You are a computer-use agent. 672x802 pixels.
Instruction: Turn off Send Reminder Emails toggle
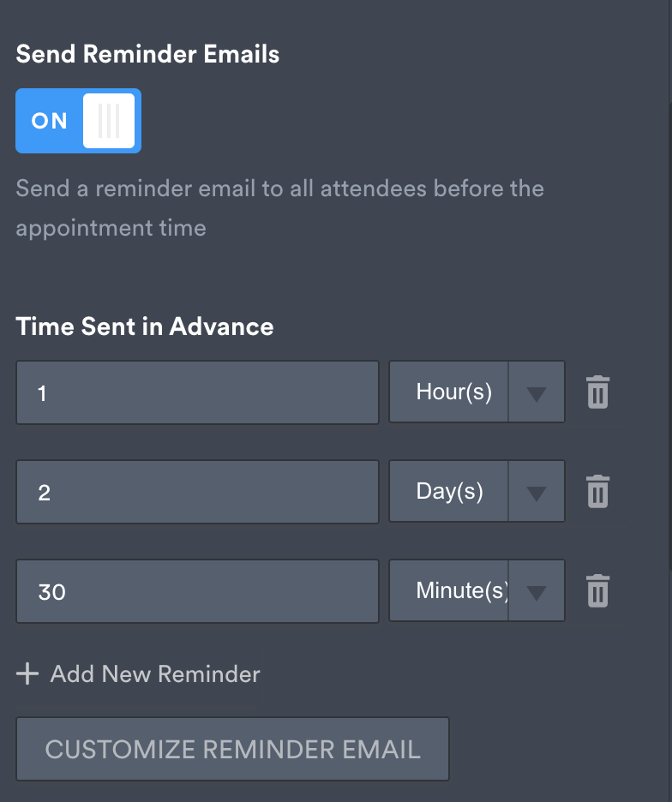(x=78, y=121)
